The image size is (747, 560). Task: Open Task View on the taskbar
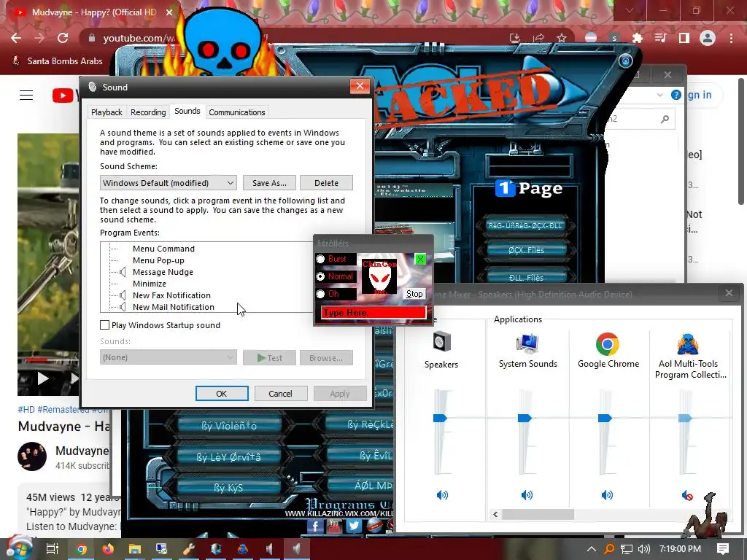[x=52, y=549]
